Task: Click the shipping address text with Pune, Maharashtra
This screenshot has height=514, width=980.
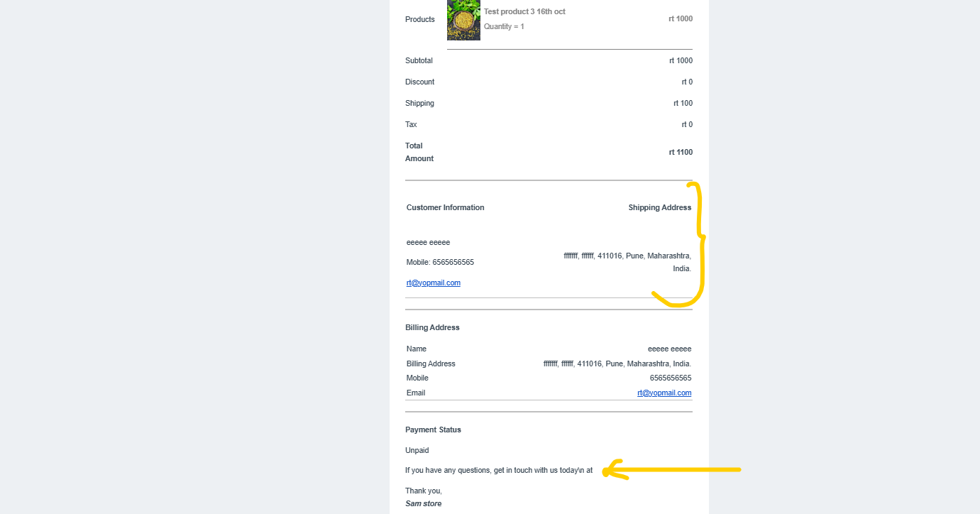Action: (627, 262)
